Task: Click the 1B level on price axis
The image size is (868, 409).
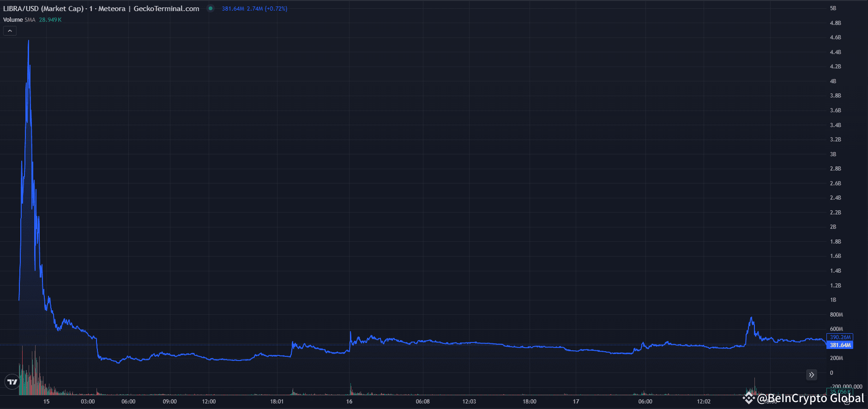Action: pos(833,300)
